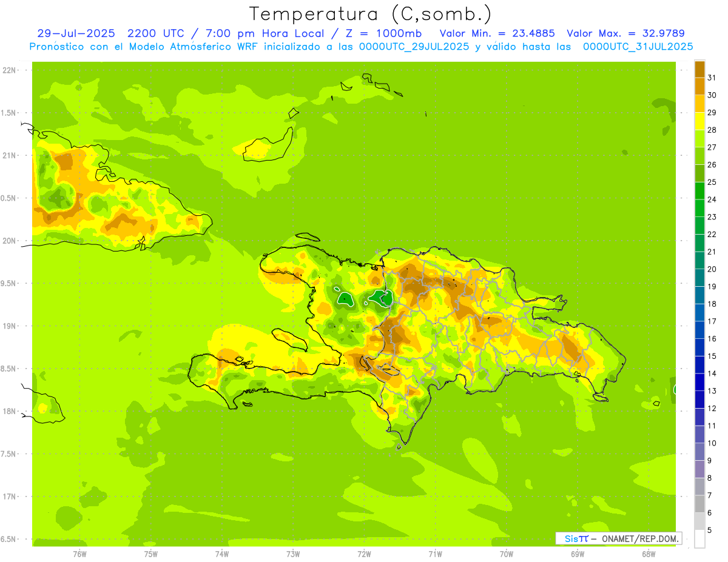Pick the gray swatch between 6 and 7
Image resolution: width=728 pixels, height=562 pixels.
[x=699, y=504]
